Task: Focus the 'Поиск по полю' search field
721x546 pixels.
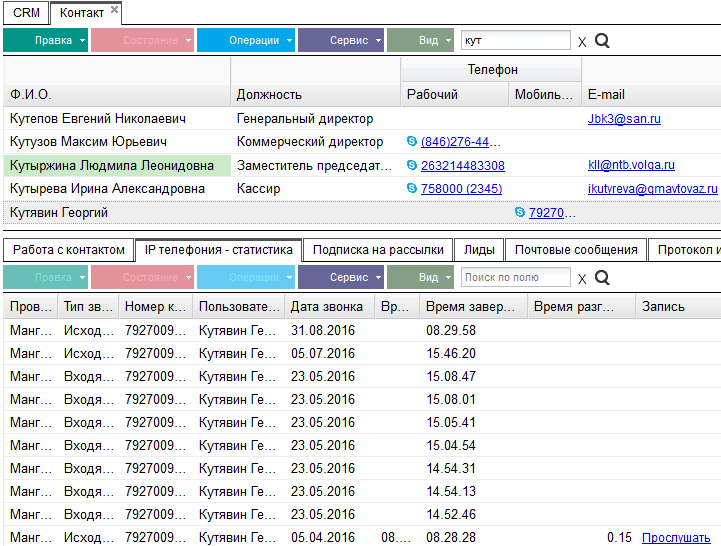Action: point(515,277)
